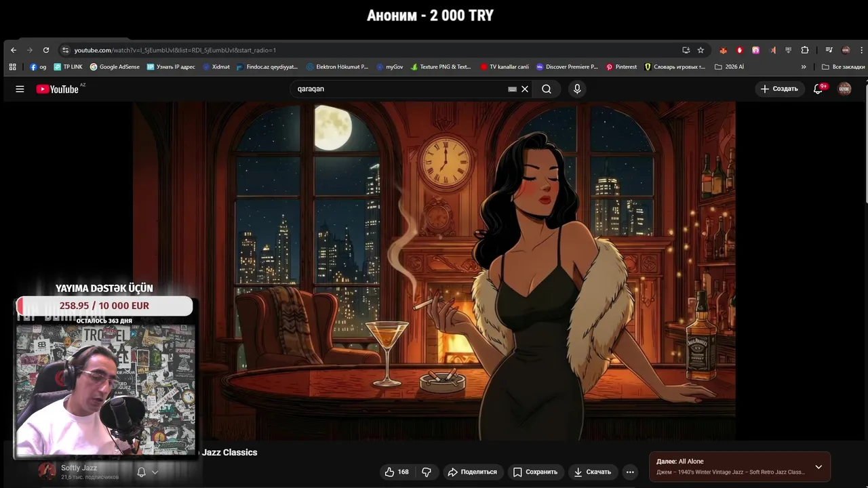This screenshot has height=488, width=868.
Task: Open the TV kanallar canli bookmark
Action: [x=505, y=67]
